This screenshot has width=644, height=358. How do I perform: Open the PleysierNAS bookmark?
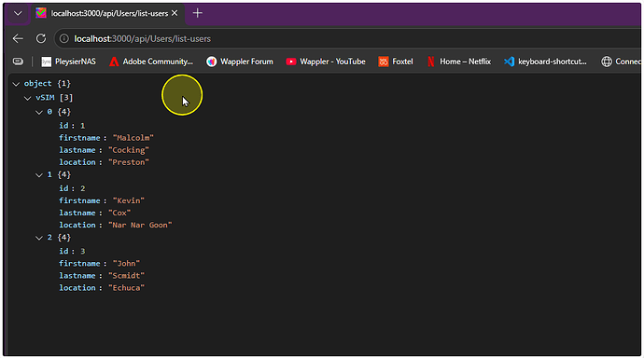(68, 62)
